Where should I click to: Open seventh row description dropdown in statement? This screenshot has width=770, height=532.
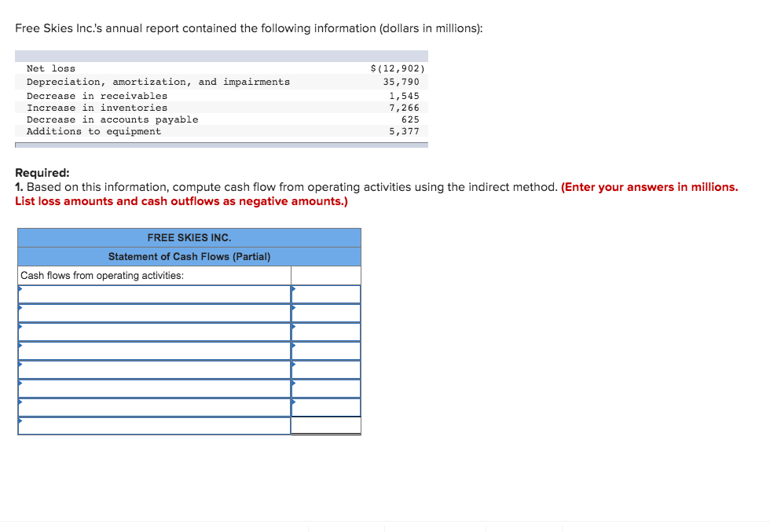pyautogui.click(x=154, y=407)
